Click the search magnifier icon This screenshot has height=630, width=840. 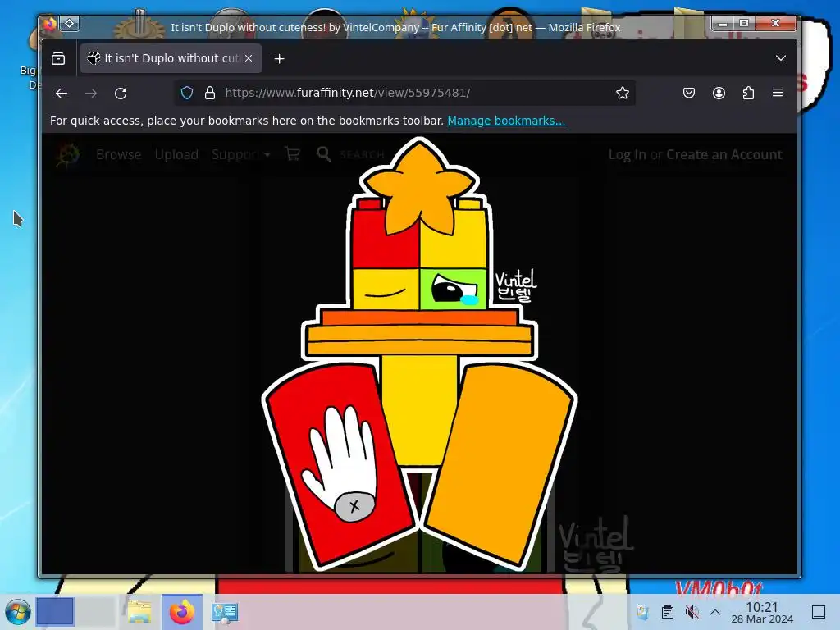323,154
